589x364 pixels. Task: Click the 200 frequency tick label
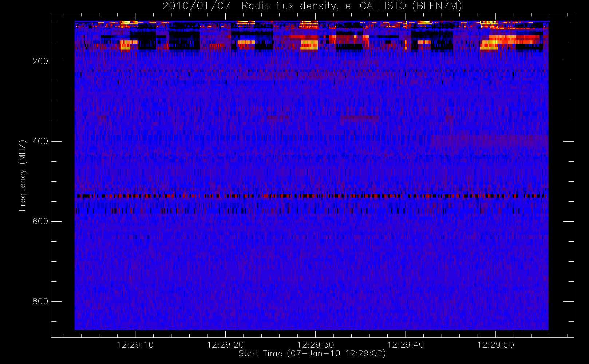(x=40, y=61)
